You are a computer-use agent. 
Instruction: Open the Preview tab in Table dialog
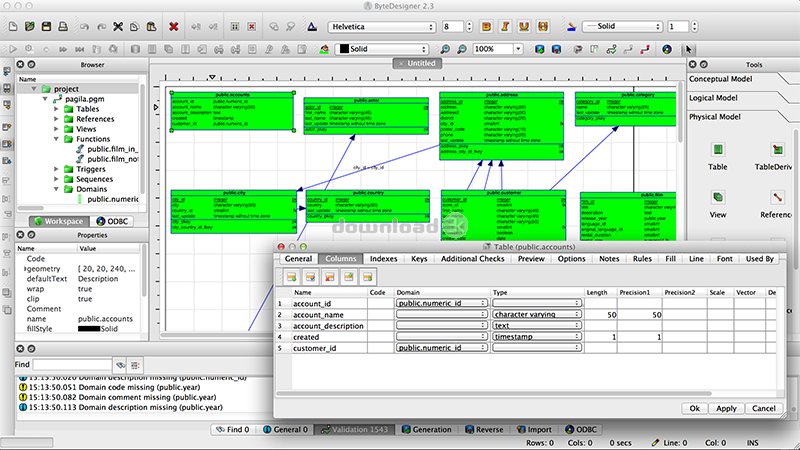click(x=531, y=259)
